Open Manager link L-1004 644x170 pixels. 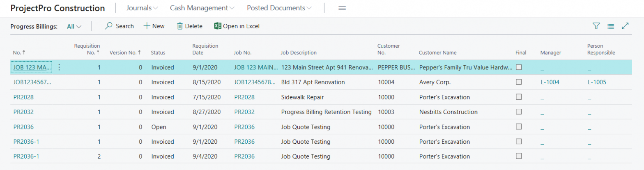click(550, 82)
